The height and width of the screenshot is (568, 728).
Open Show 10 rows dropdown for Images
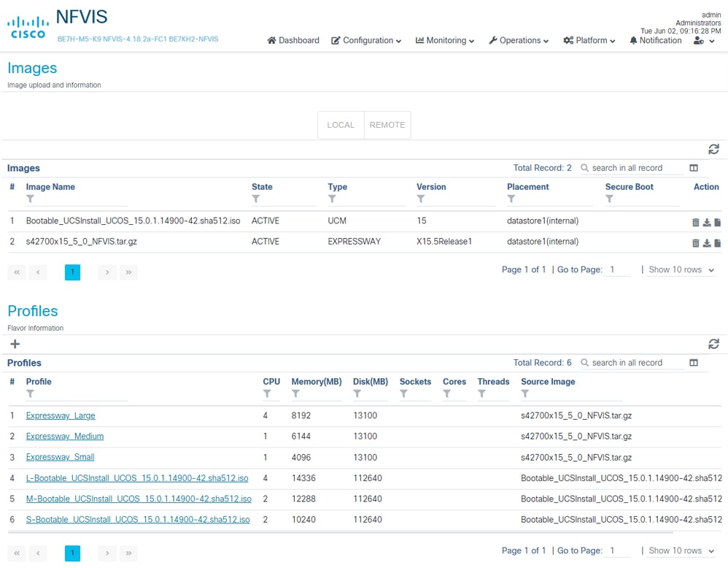pos(681,270)
